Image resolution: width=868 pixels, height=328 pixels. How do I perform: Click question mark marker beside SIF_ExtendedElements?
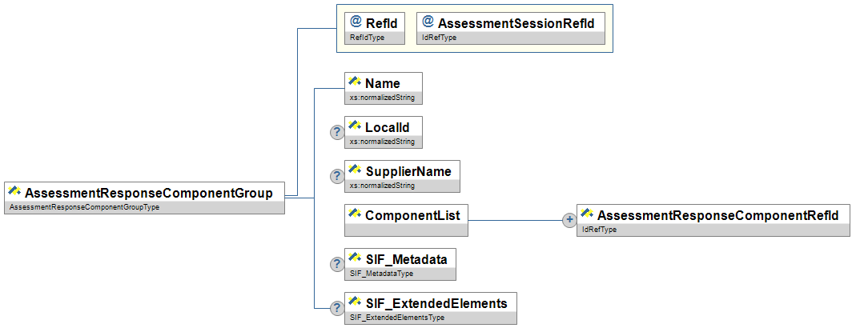[x=338, y=308]
